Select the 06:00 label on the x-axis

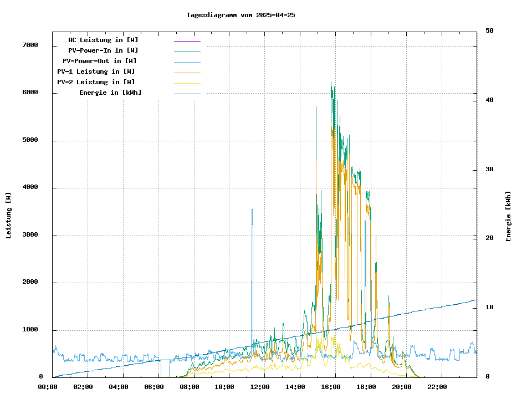(x=154, y=387)
